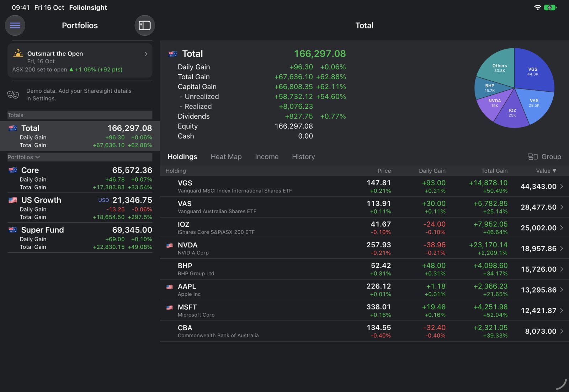
Task: Click the Wi-Fi status icon
Action: (538, 7)
